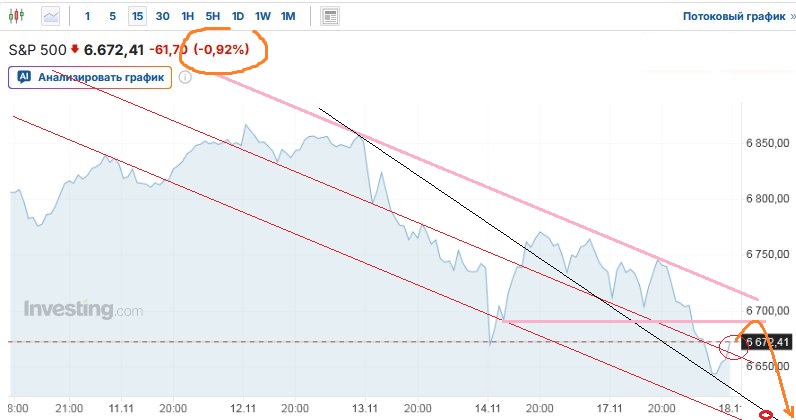Image resolution: width=796 pixels, height=420 pixels.
Task: Select the 1-minute timeframe
Action: (x=88, y=16)
